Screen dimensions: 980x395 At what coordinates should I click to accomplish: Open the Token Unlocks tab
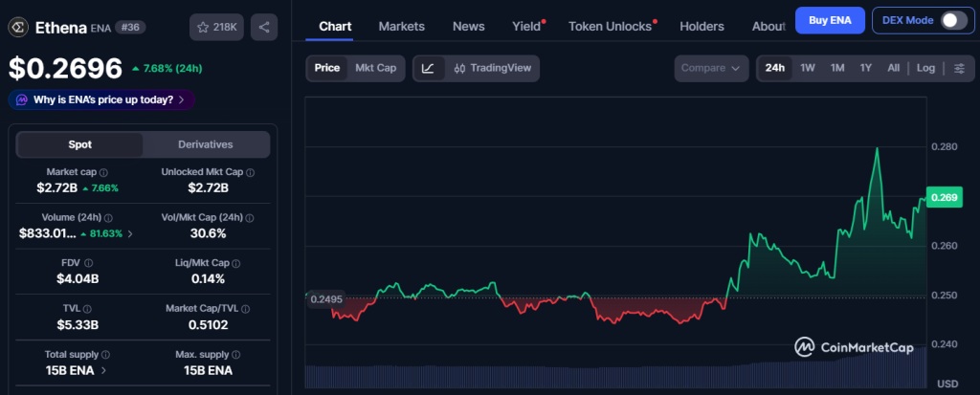click(610, 26)
